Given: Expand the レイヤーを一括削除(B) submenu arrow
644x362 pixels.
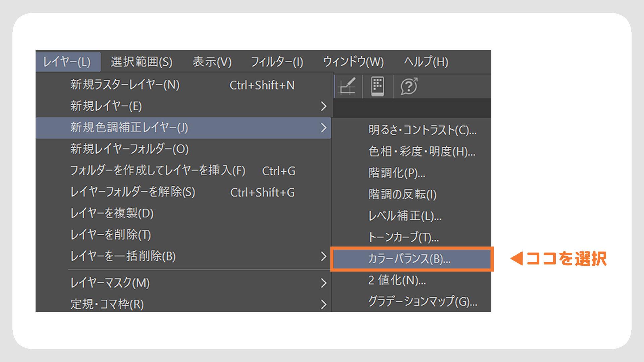Looking at the screenshot, I should pyautogui.click(x=323, y=256).
